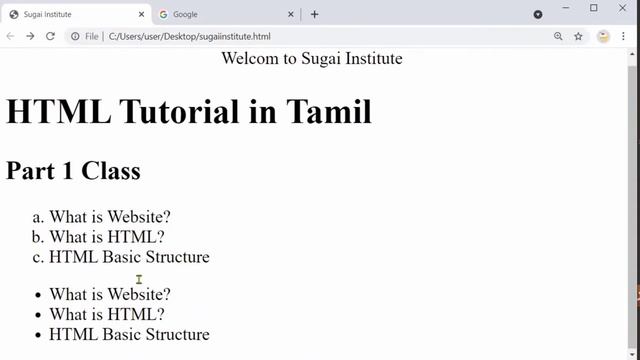View site information icon next to File
Viewport: 640px width, 360px height.
[75, 36]
